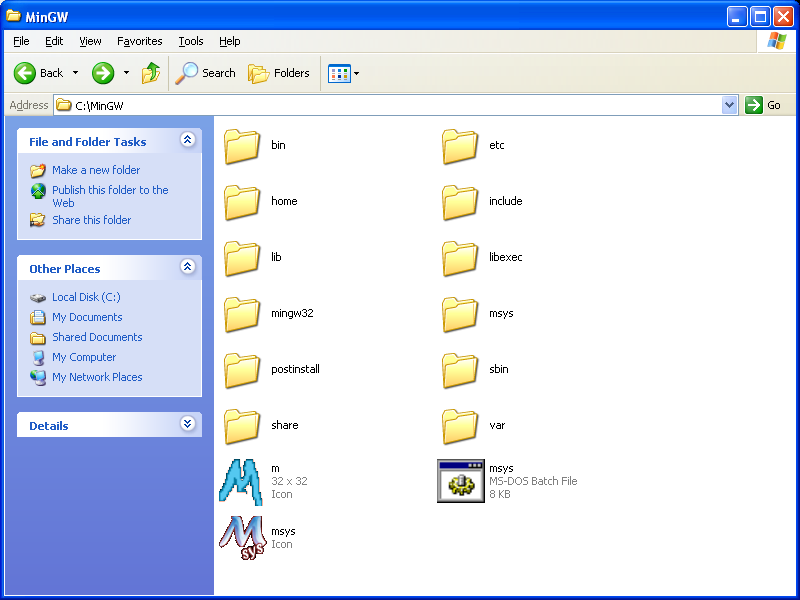Open the Tools menu
The height and width of the screenshot is (600, 800).
point(191,41)
